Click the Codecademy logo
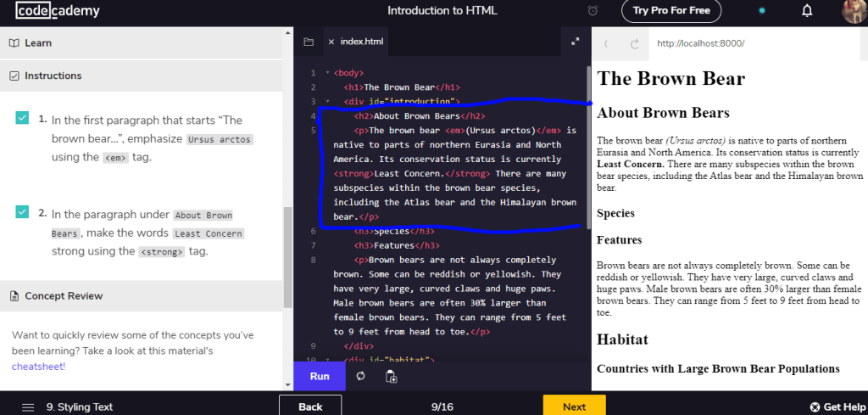 [x=59, y=12]
